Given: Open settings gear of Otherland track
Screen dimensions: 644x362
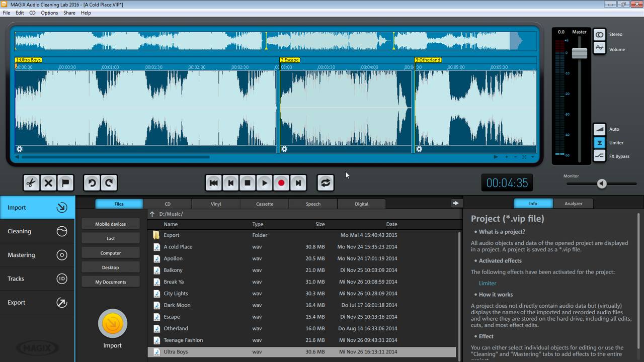Looking at the screenshot, I should [419, 149].
